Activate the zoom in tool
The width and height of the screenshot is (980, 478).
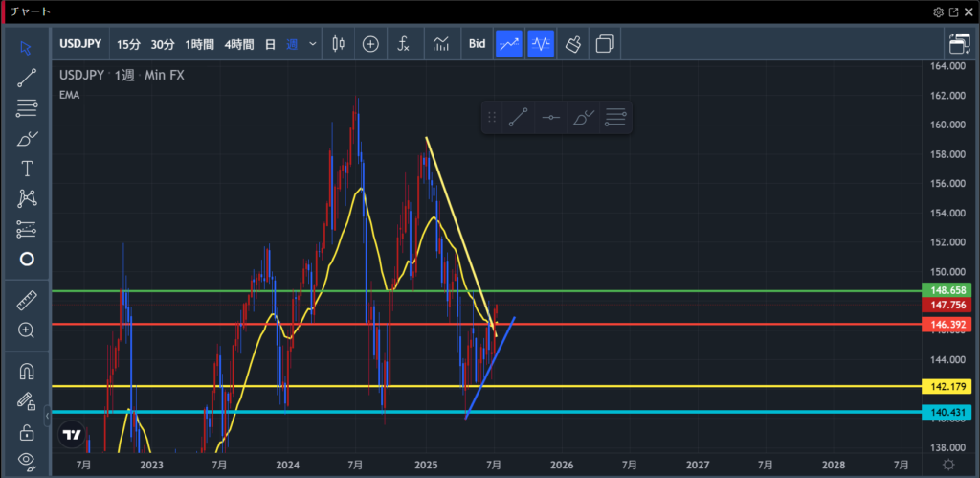click(x=26, y=330)
